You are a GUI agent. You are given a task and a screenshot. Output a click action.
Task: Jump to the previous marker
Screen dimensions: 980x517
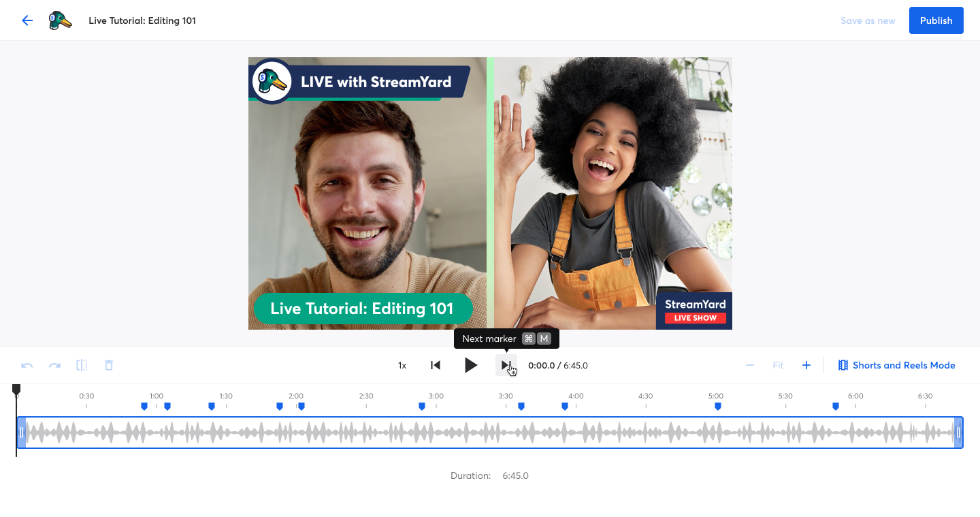point(436,365)
